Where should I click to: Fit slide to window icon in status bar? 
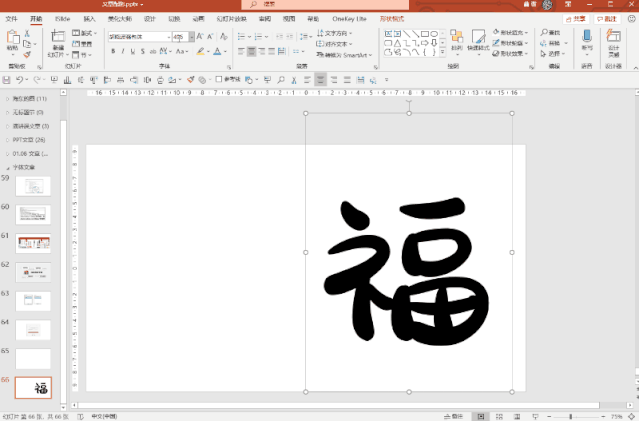click(x=631, y=417)
